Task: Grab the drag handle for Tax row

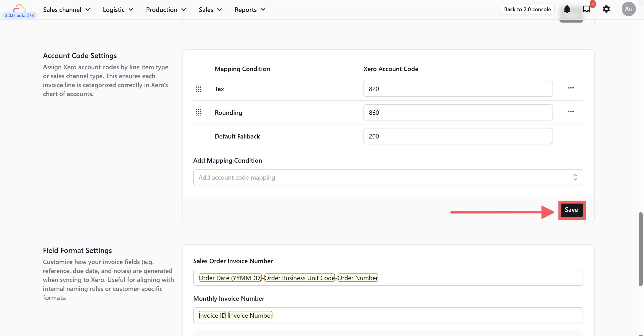Action: [x=198, y=89]
